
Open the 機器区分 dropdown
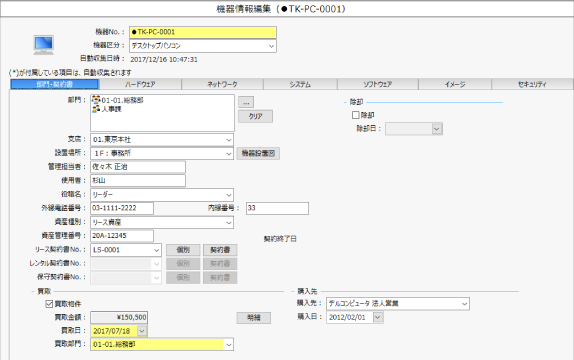[271, 46]
